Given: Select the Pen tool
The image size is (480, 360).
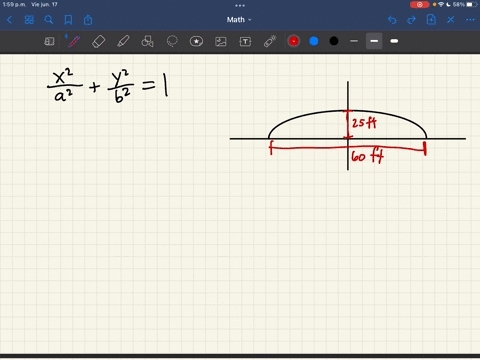Looking at the screenshot, I should click(74, 41).
